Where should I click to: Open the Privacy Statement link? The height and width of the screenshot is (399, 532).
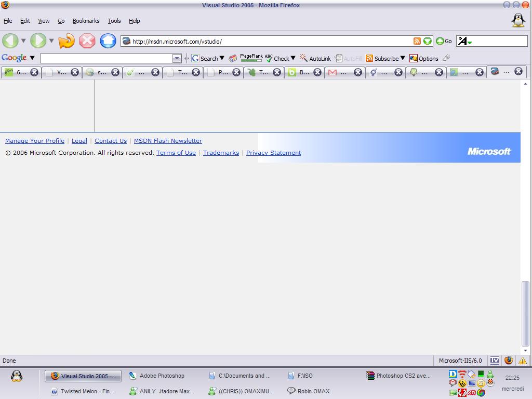pos(273,153)
